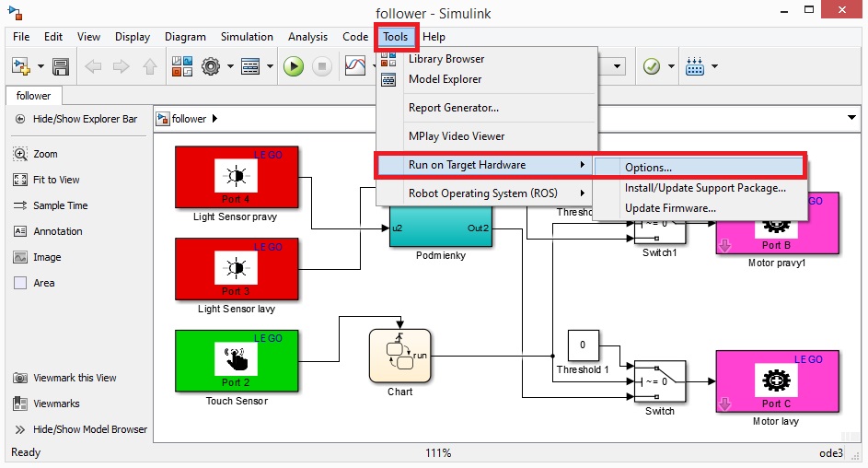The height and width of the screenshot is (468, 868).
Task: Open the Display menu
Action: click(x=133, y=37)
